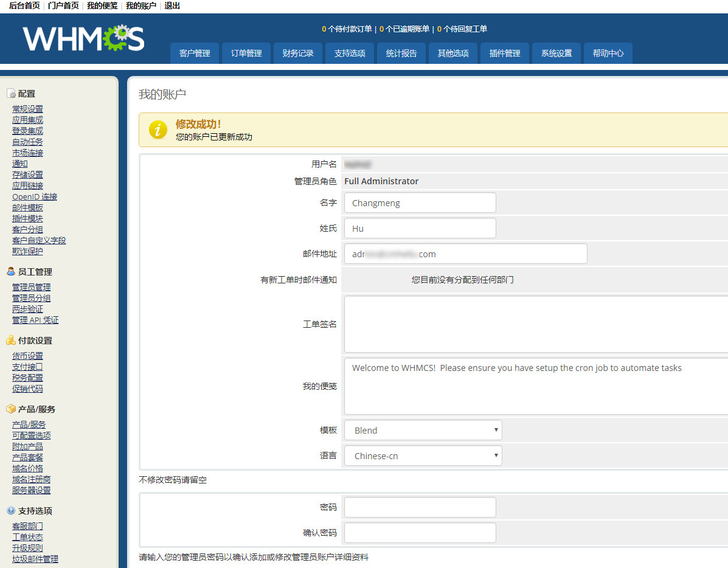Viewport: 728px width, 568px height.
Task: Click the people icon beside 员工管理
Action: pyautogui.click(x=13, y=271)
